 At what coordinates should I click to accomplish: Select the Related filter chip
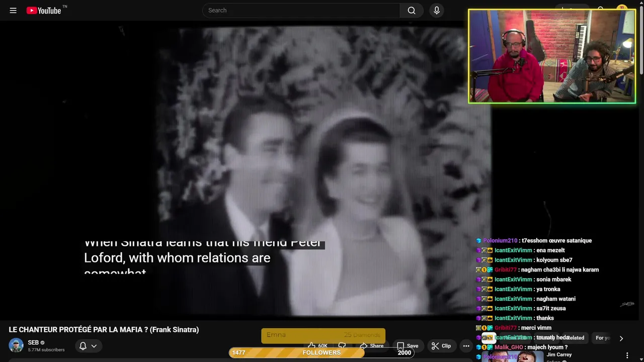point(576,338)
